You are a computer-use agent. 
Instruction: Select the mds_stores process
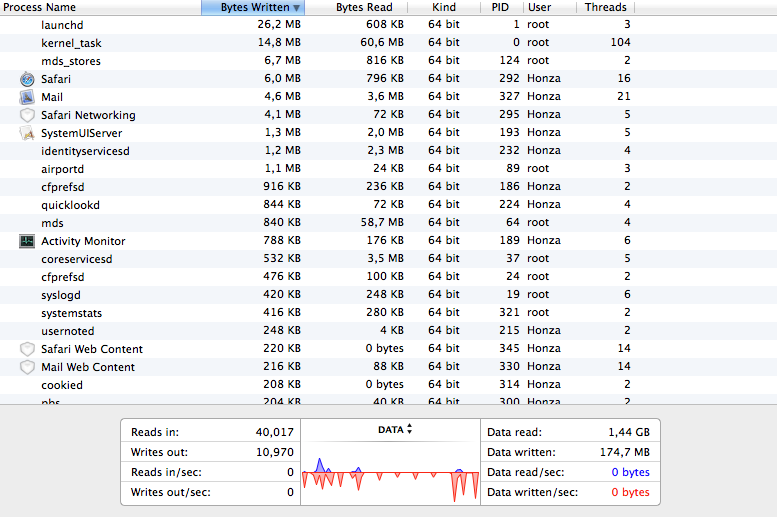(71, 61)
